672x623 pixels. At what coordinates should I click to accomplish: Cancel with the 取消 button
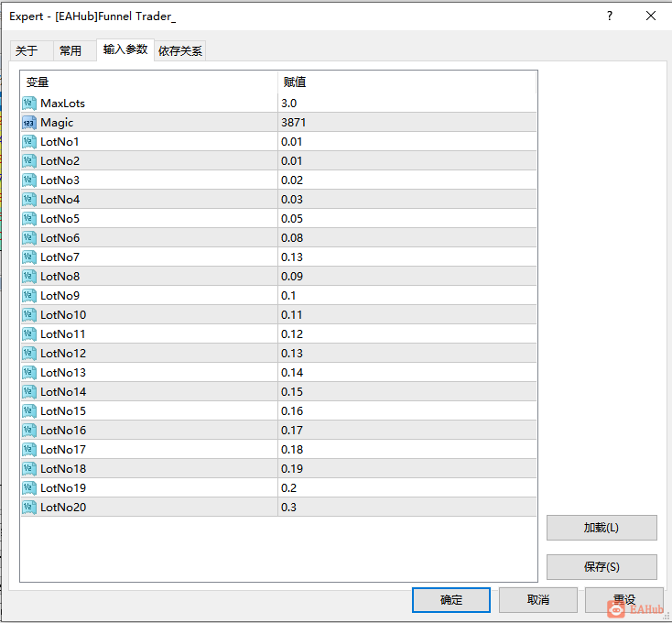pos(537,600)
